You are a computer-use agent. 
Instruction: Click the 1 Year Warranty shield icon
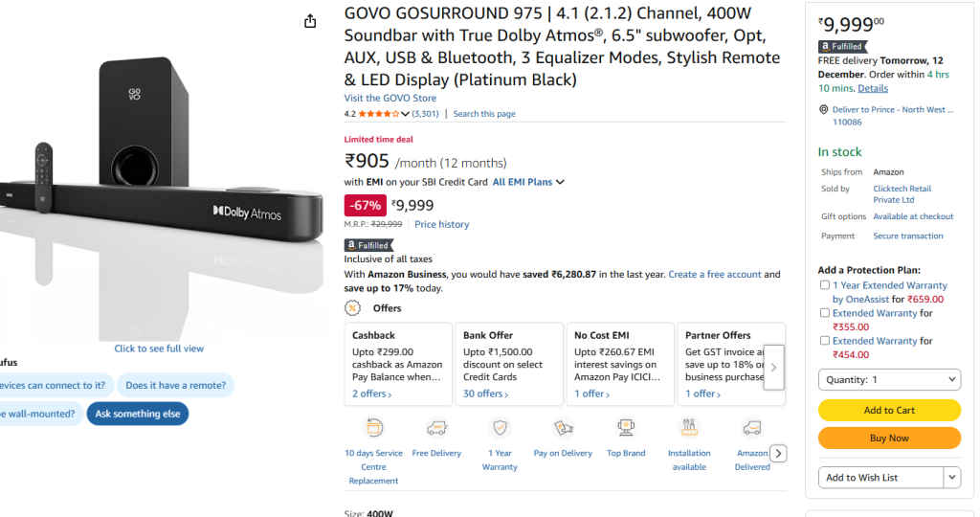click(x=500, y=427)
